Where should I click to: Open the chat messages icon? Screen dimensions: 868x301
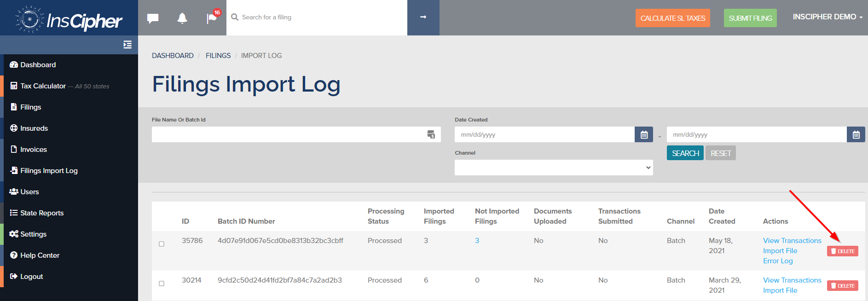[x=153, y=18]
